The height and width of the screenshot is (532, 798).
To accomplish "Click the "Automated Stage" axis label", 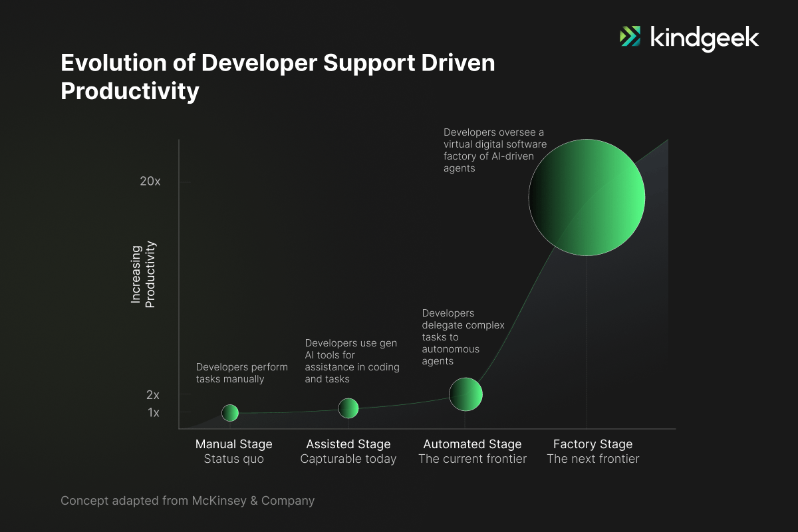I will coord(472,444).
